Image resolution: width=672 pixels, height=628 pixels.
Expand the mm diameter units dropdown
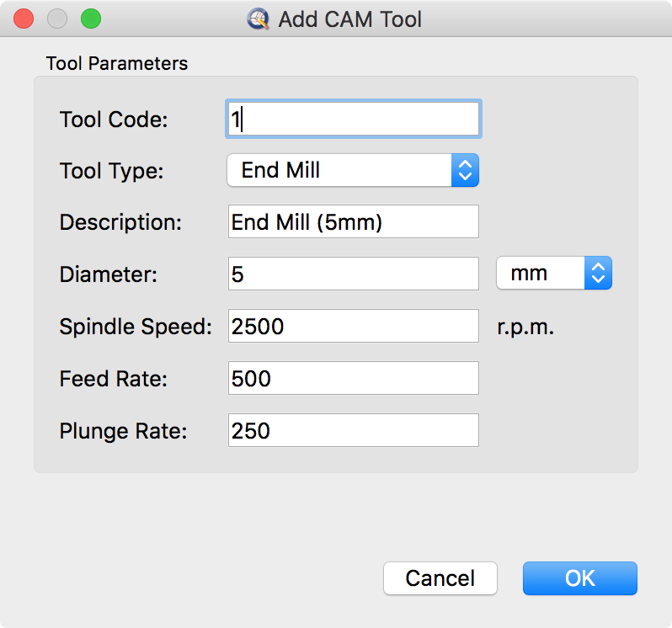tap(553, 273)
